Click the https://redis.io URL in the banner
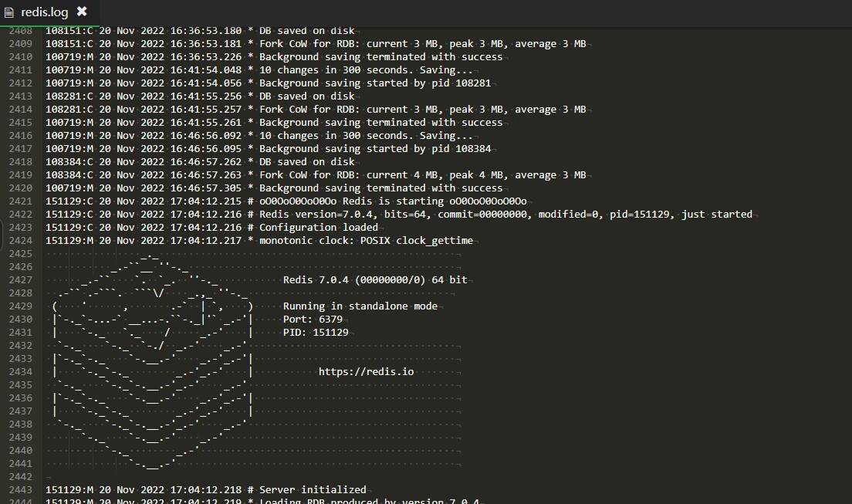The width and height of the screenshot is (852, 504). coord(367,372)
